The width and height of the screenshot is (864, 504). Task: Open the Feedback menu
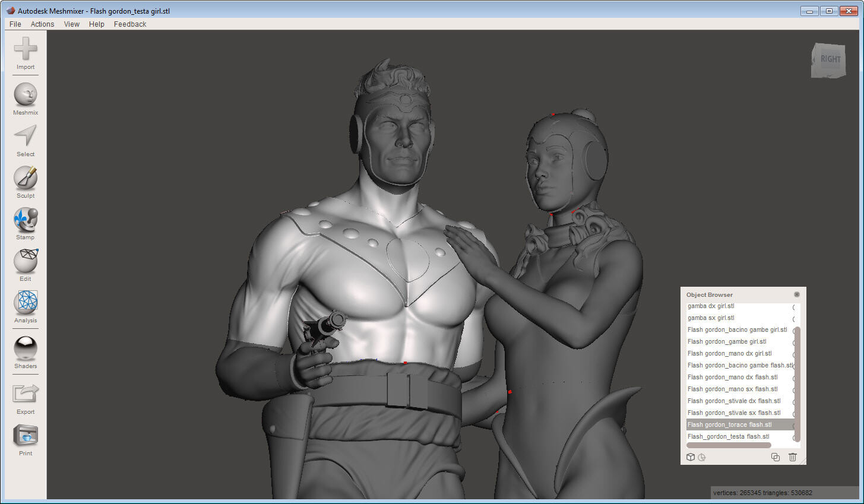(130, 24)
